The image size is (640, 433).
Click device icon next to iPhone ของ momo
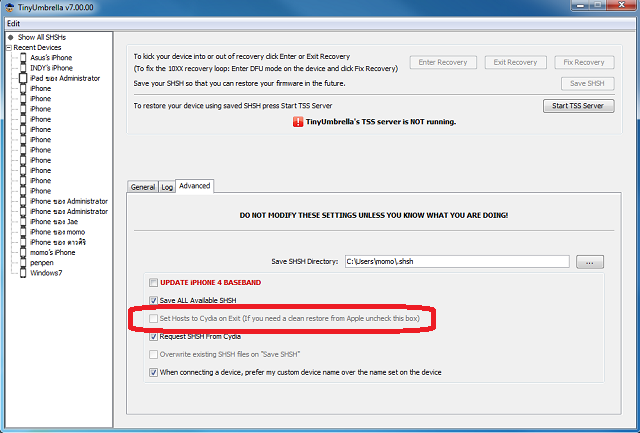23,232
